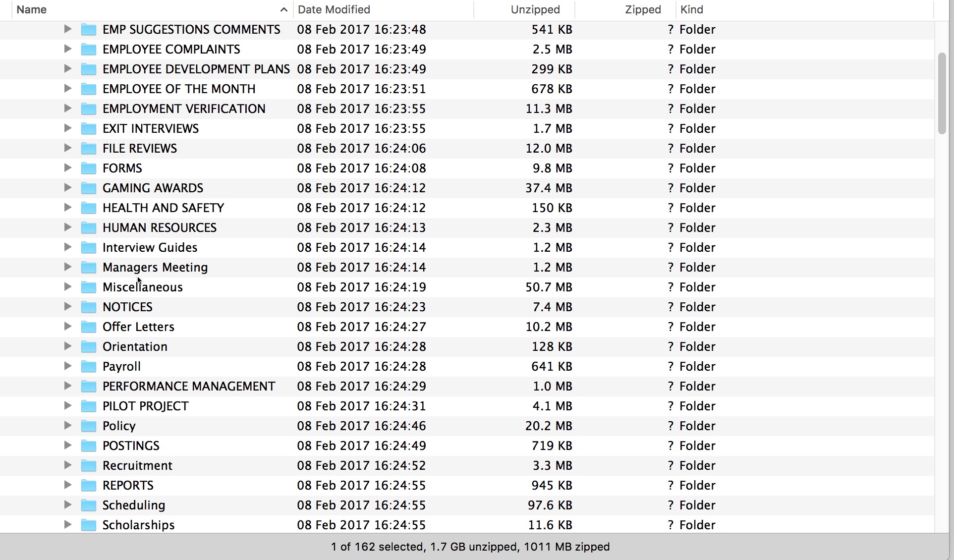Expand the Scheduling folder triangle
Image resolution: width=954 pixels, height=560 pixels.
point(68,505)
